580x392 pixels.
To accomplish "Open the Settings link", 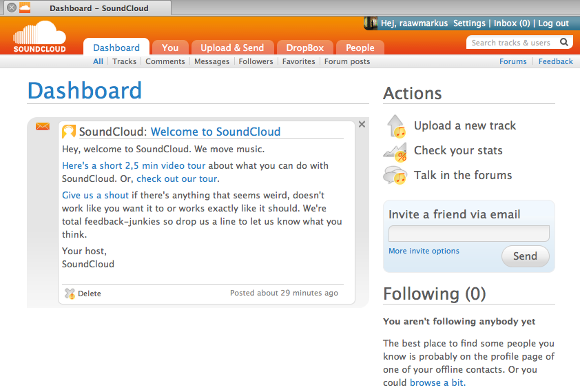I will 469,23.
